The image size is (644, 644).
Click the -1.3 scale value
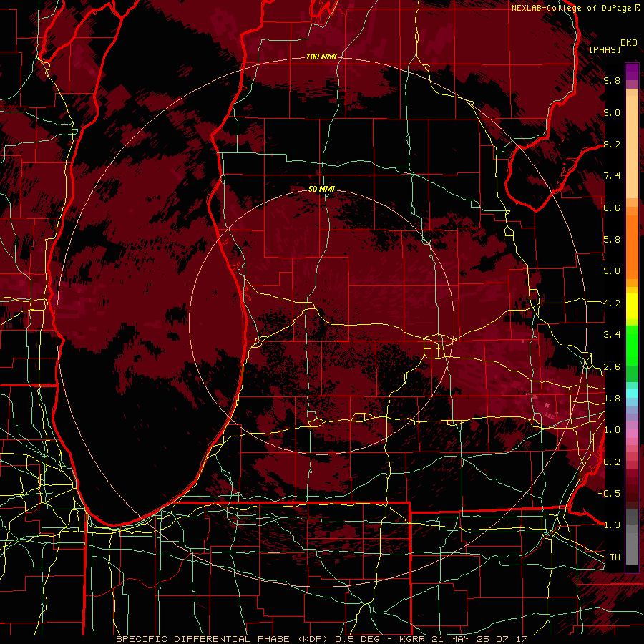(609, 525)
